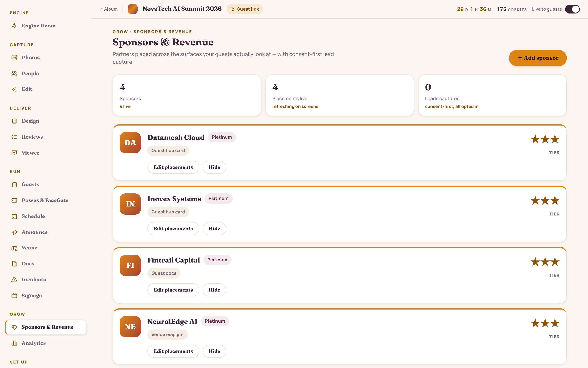Toggle the Live to guests switch
This screenshot has width=588, height=368.
(572, 9)
